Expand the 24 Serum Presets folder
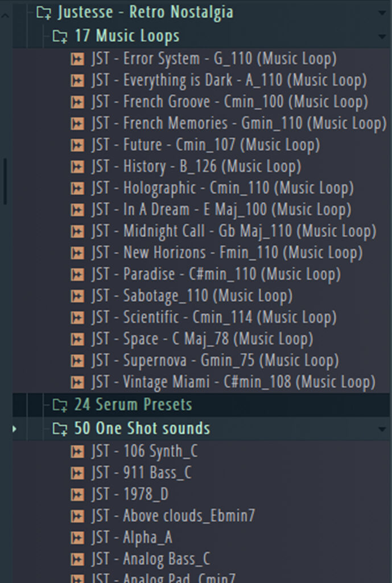 tap(60, 405)
